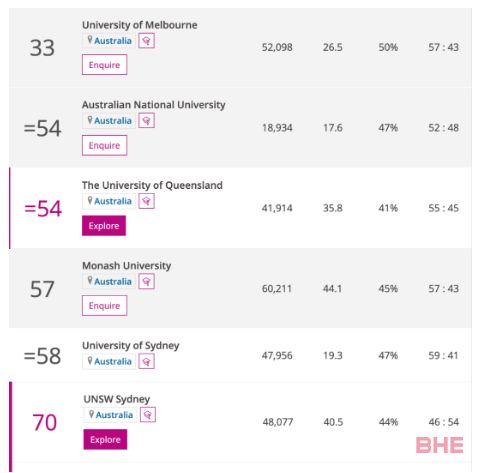Open University of Sydney title link
483x473 pixels.
point(131,346)
